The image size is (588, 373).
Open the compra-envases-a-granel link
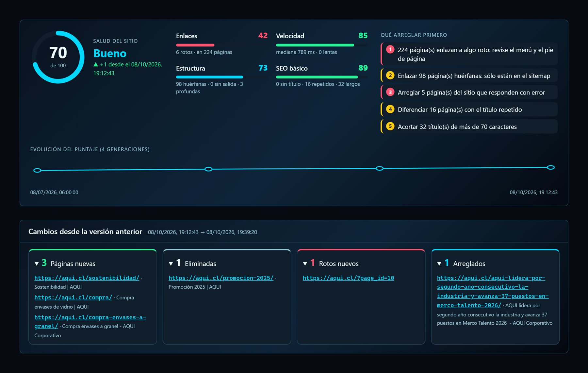90,322
